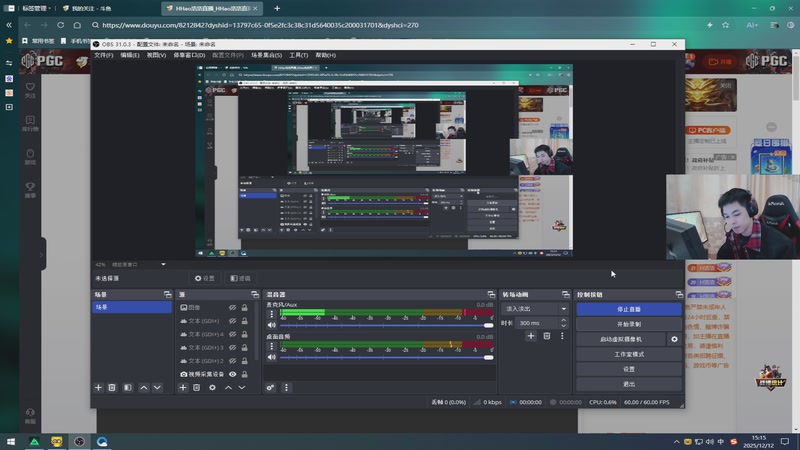Image resolution: width=800 pixels, height=450 pixels.
Task: Switch to the 我的关注 - 斗鱼 browser tab
Action: coord(90,8)
